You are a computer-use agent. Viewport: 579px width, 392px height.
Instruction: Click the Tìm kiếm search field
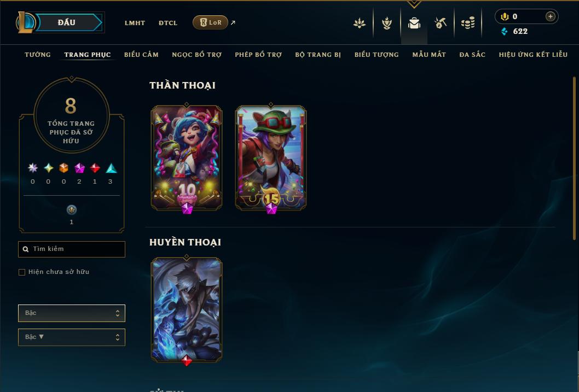[72, 249]
